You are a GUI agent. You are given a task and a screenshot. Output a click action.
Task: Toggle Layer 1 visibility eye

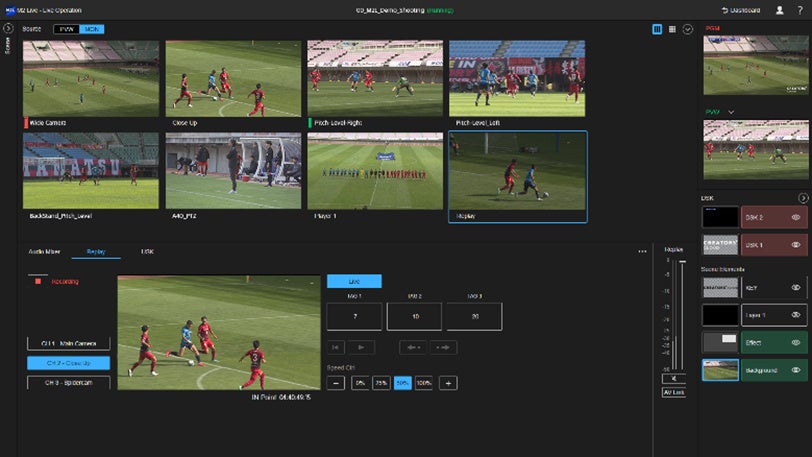(796, 315)
